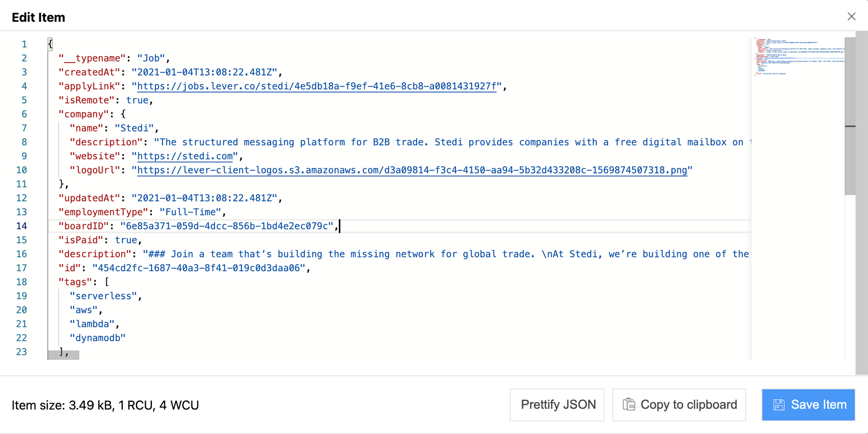Close the Edit Item dialog
868x434 pixels.
[x=852, y=16]
